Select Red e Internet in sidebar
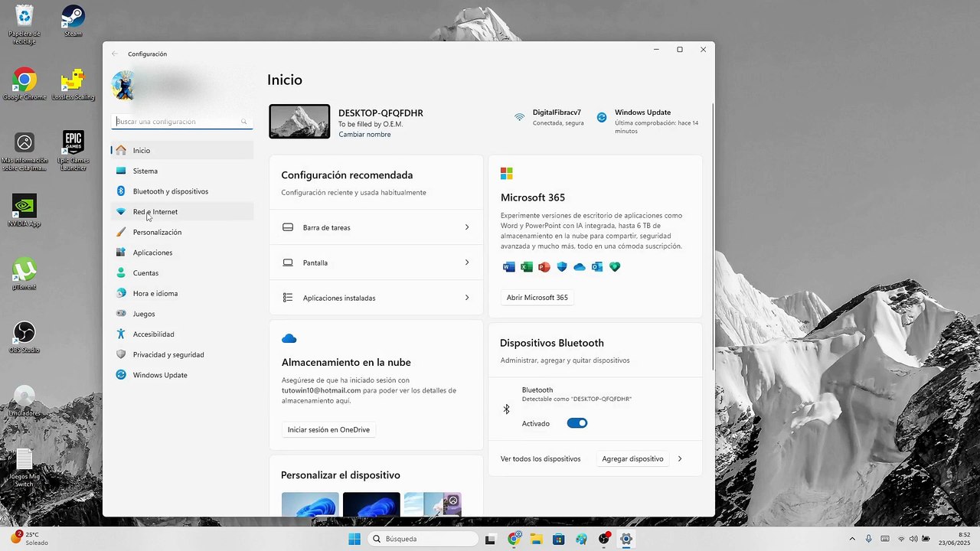This screenshot has width=980, height=551. pos(182,212)
